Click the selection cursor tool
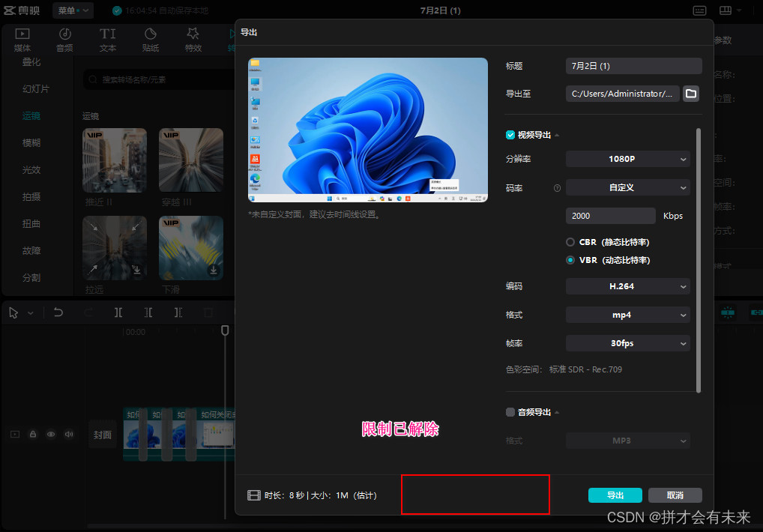 (x=13, y=312)
